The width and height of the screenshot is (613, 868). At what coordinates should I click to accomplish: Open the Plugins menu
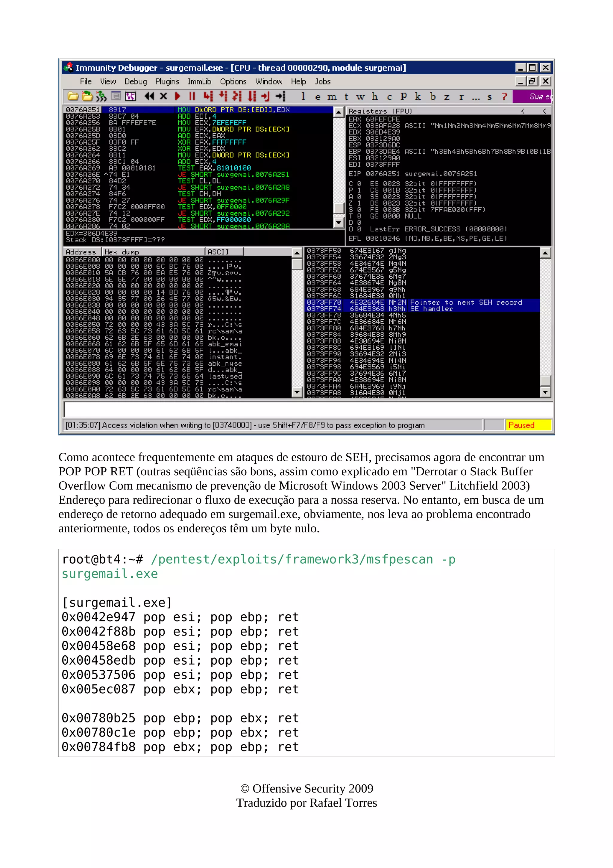pyautogui.click(x=167, y=81)
